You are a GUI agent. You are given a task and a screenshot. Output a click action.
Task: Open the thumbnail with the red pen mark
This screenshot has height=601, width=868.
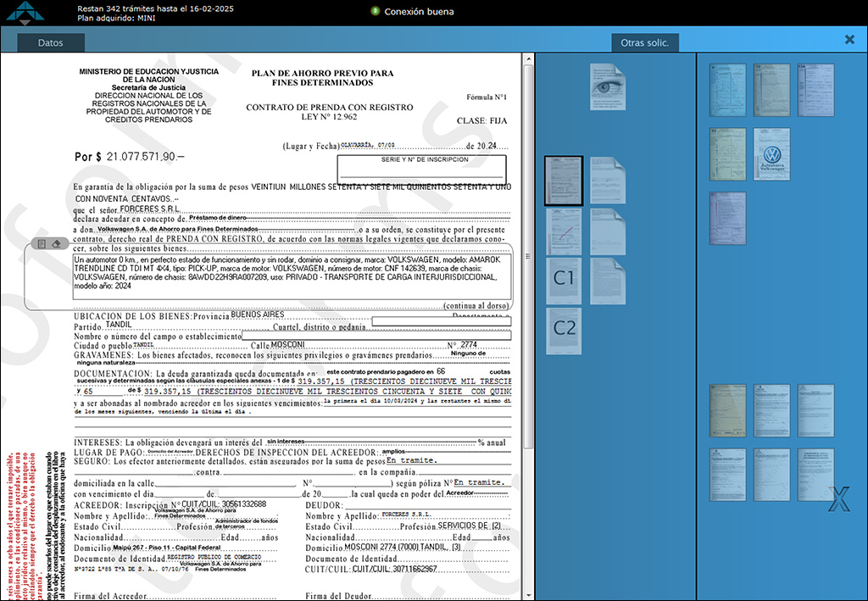[x=564, y=231]
